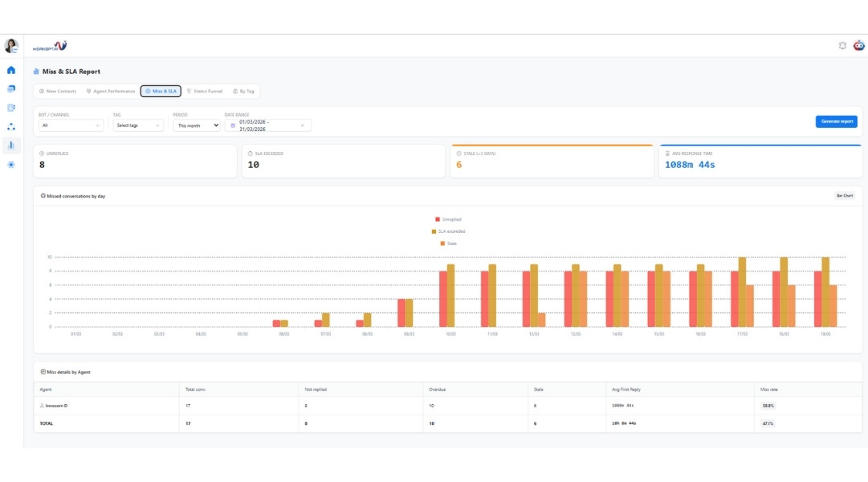The height and width of the screenshot is (482, 868).
Task: Open the Select tags dropdown
Action: point(138,125)
